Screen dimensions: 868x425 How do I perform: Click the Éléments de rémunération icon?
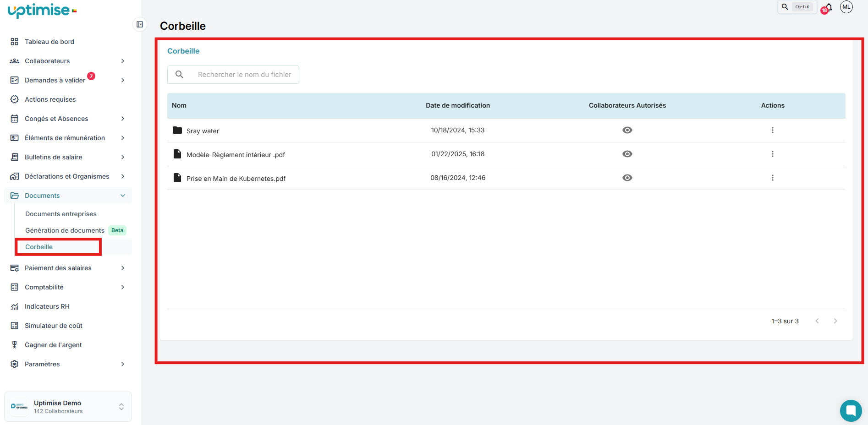[15, 138]
